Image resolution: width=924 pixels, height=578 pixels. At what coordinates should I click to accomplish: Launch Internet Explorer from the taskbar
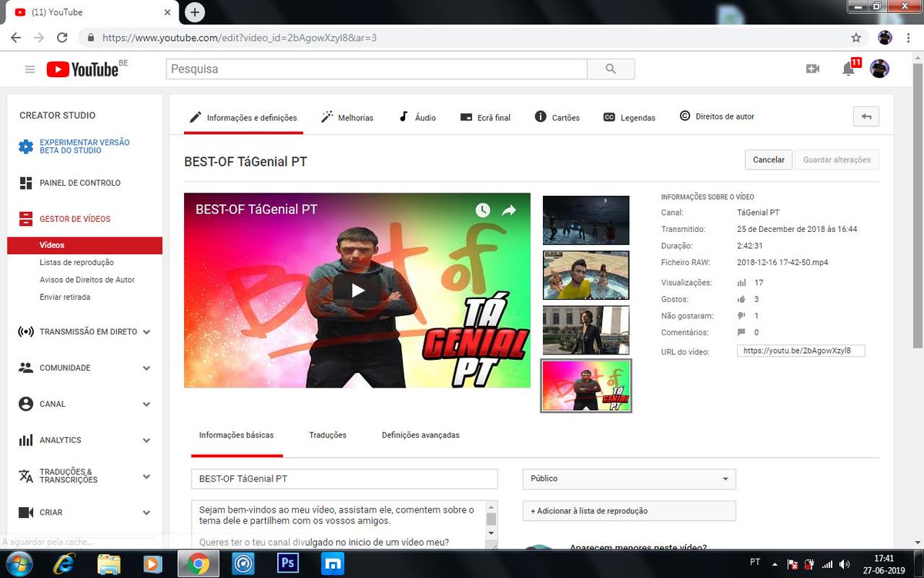coord(64,564)
